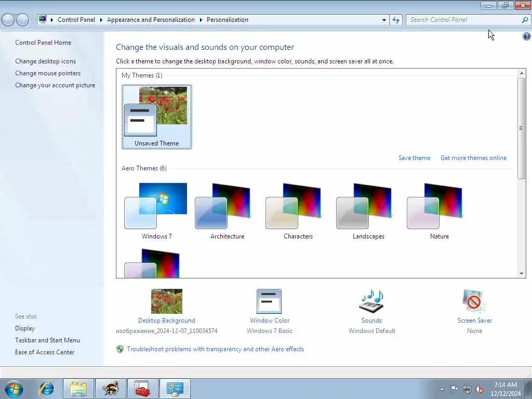Open Taskbar and Start Menu link

click(x=47, y=340)
